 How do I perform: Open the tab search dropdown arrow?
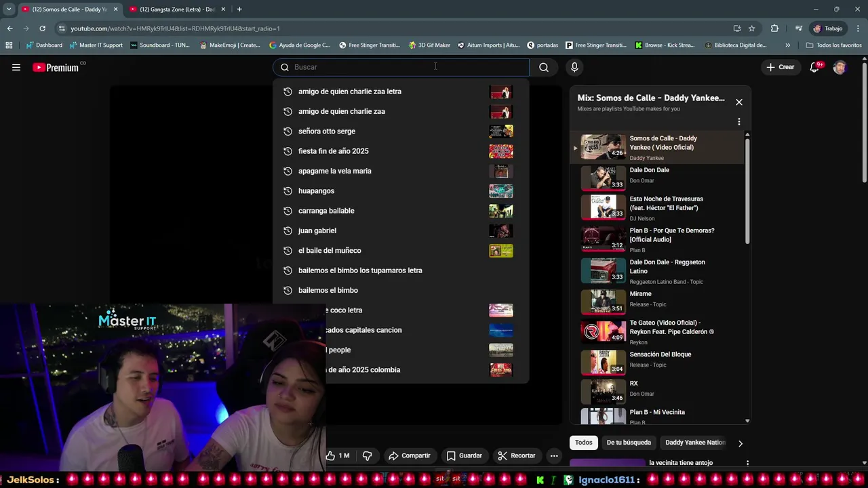pos(8,9)
